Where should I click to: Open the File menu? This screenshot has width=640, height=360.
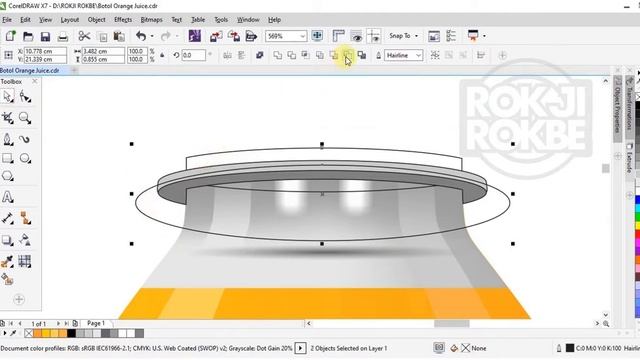click(x=7, y=20)
